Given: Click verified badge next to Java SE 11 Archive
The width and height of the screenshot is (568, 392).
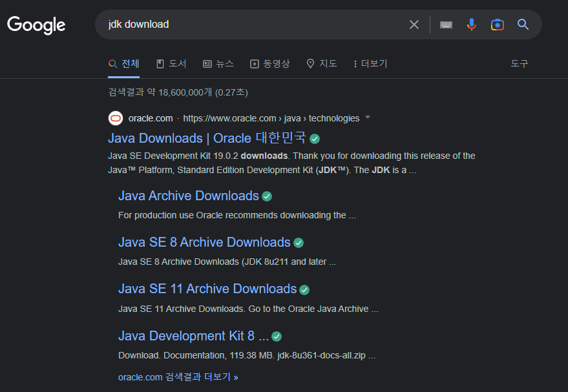Looking at the screenshot, I should coord(304,290).
